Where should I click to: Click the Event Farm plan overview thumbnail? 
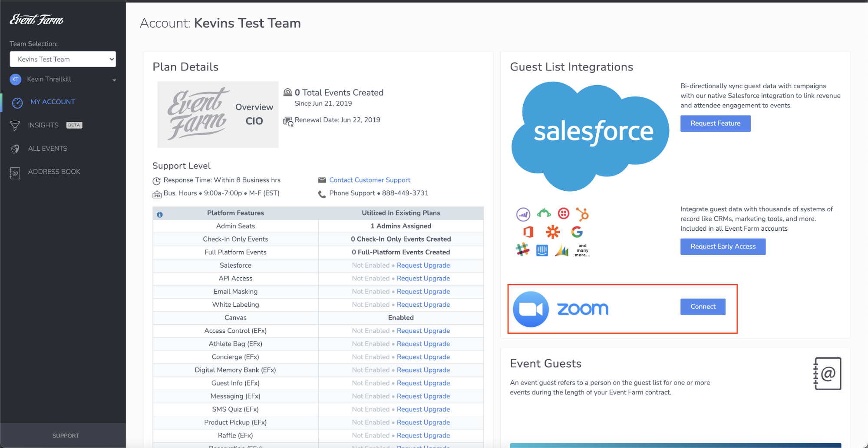click(218, 115)
